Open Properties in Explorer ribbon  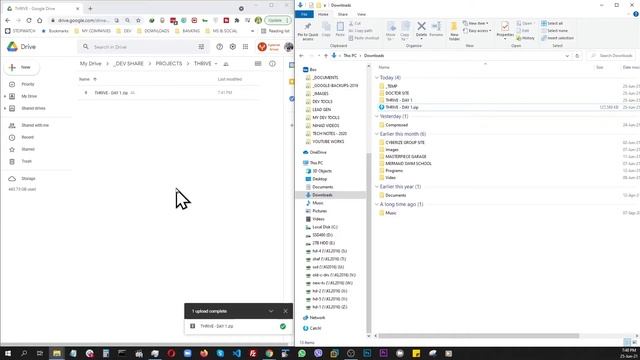(505, 30)
